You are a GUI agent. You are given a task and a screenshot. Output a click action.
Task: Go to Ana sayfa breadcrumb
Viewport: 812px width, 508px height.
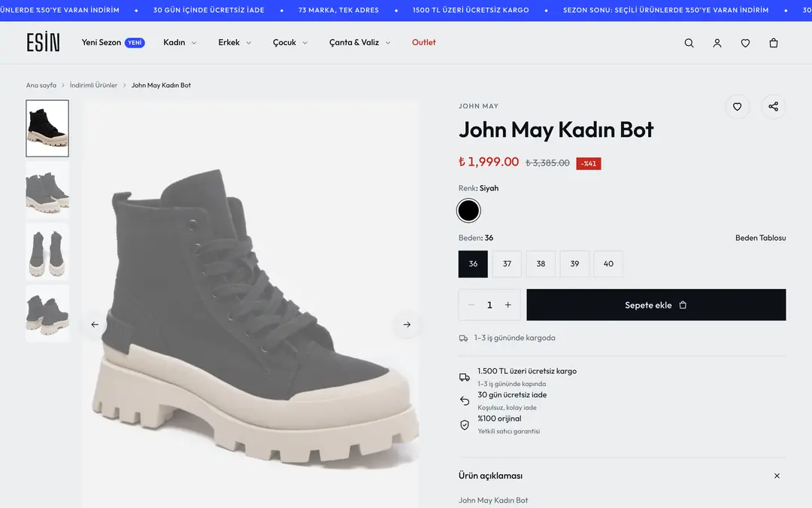click(x=41, y=85)
